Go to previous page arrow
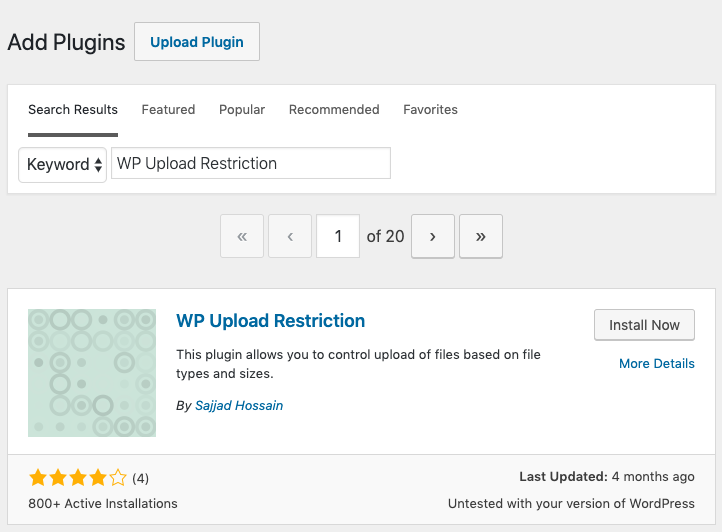This screenshot has height=532, width=722. pyautogui.click(x=290, y=237)
